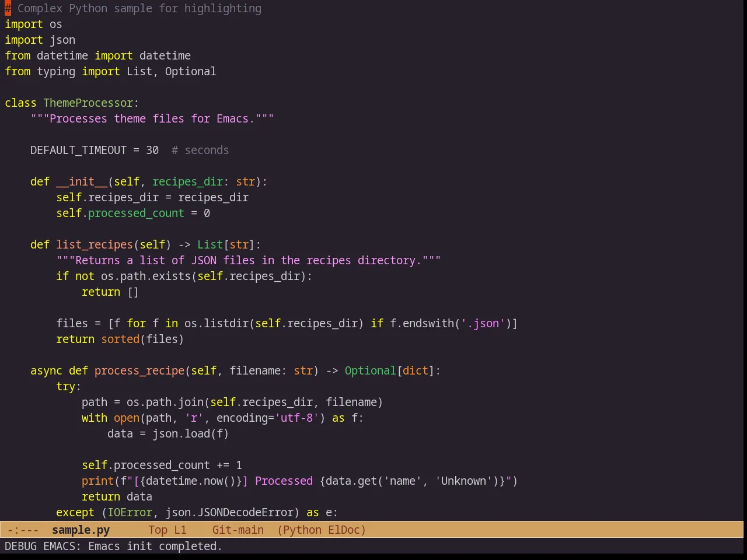Click the 'os.path.join' call
Screen dimensions: 747x560
tap(165, 402)
